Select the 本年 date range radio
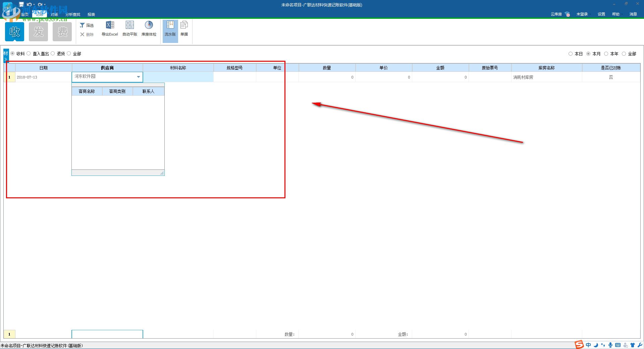 [x=606, y=54]
